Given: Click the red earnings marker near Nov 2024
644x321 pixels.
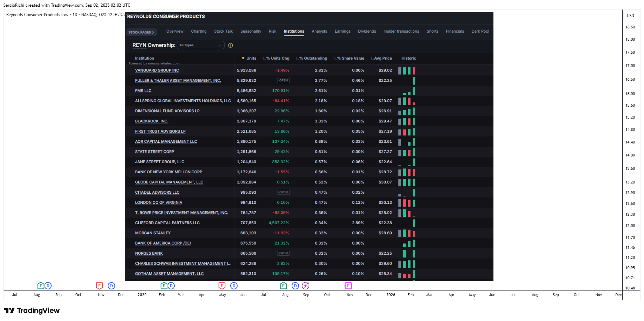Looking at the screenshot, I should (100, 286).
